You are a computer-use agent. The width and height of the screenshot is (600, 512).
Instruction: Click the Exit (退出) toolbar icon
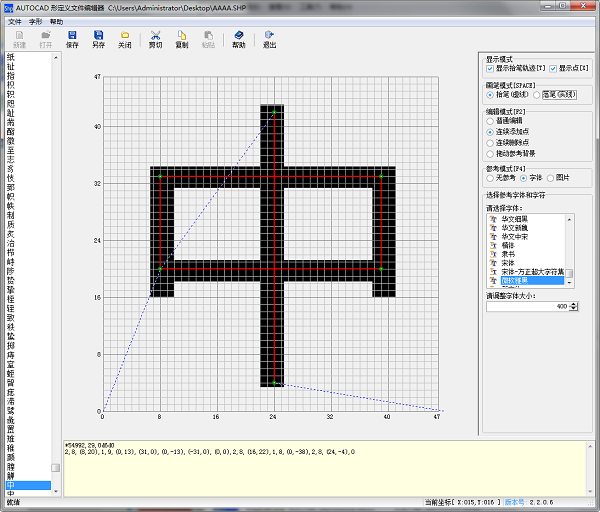point(269,36)
